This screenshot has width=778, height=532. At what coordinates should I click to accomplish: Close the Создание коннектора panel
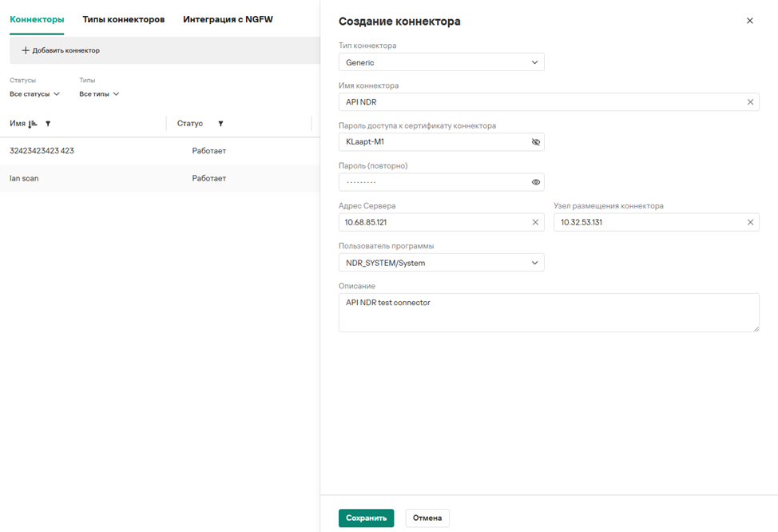coord(749,21)
